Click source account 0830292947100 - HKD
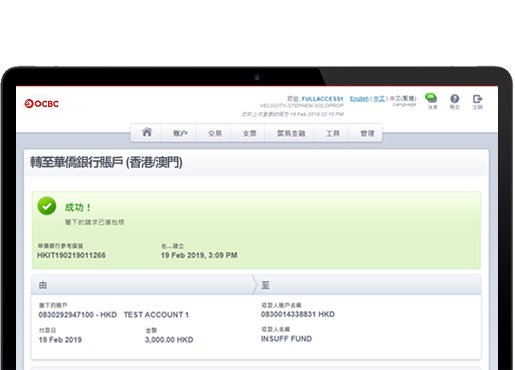515x370 pixels. tap(78, 315)
